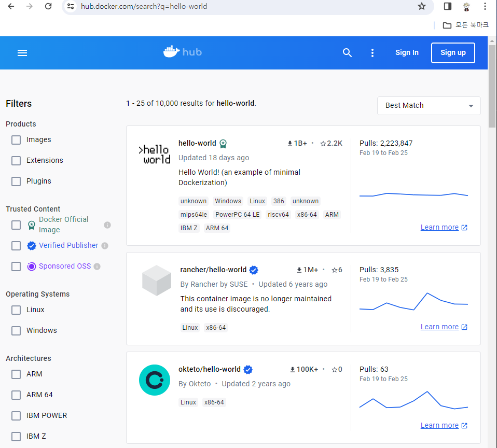Open rancher/hello-world repository

[x=213, y=270]
